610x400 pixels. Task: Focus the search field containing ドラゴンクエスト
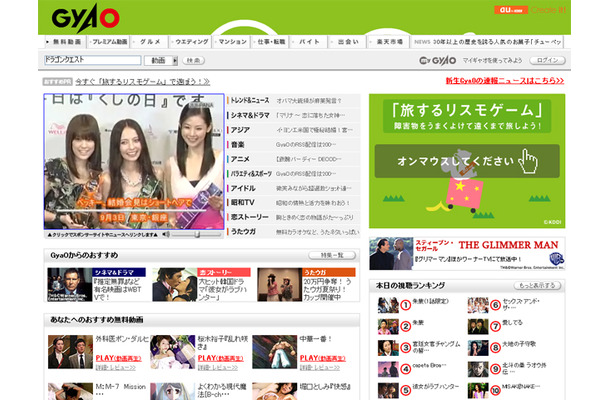coord(92,60)
